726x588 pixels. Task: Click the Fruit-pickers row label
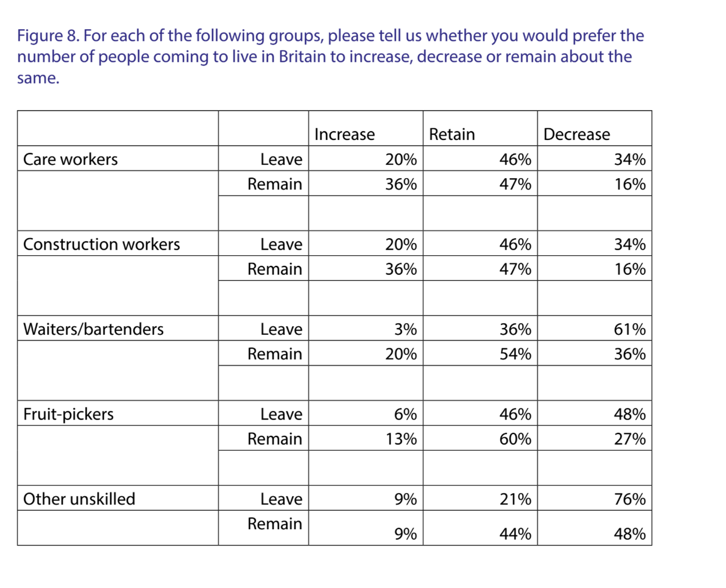(68, 414)
